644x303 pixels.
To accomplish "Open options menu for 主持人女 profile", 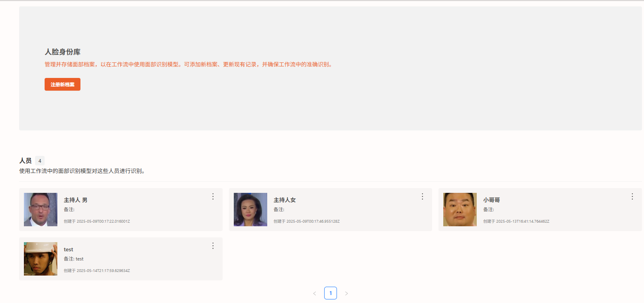I will pyautogui.click(x=423, y=196).
